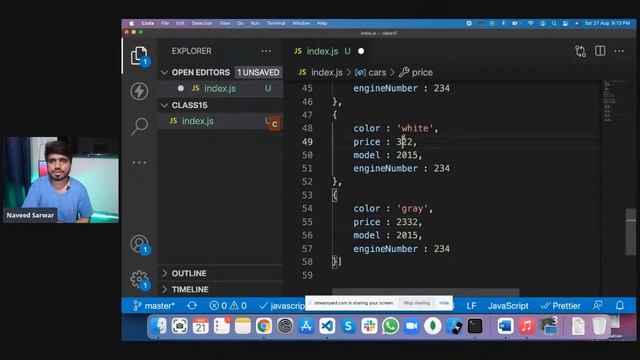This screenshot has width=640, height=360.
Task: Open editor more actions ellipsis
Action: pyautogui.click(x=619, y=51)
